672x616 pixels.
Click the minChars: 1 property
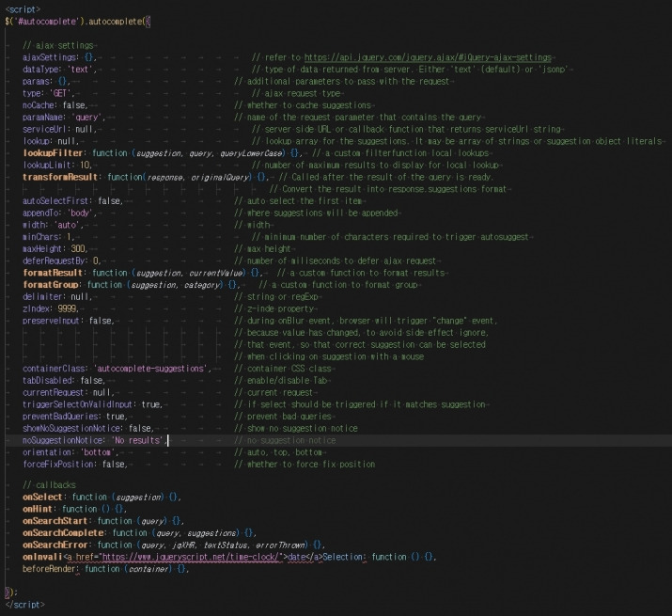(49, 237)
